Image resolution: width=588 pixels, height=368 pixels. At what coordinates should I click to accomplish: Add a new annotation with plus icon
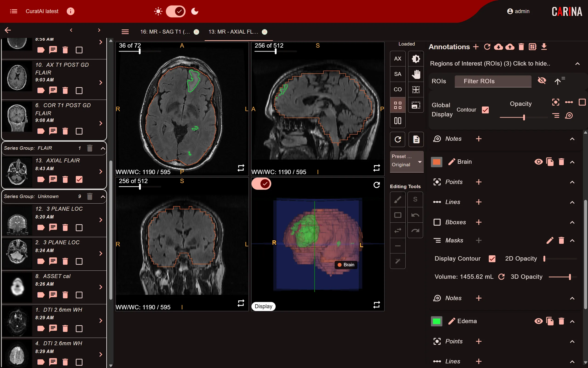click(476, 47)
